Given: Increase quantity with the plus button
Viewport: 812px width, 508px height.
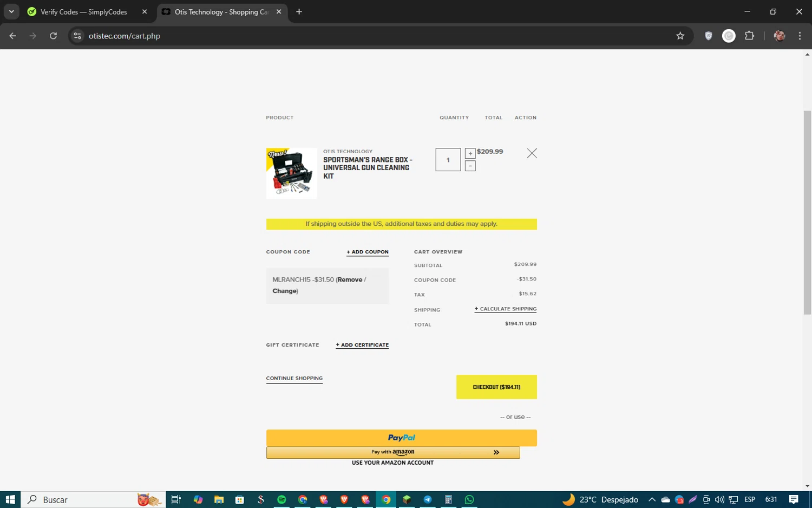Looking at the screenshot, I should 470,153.
